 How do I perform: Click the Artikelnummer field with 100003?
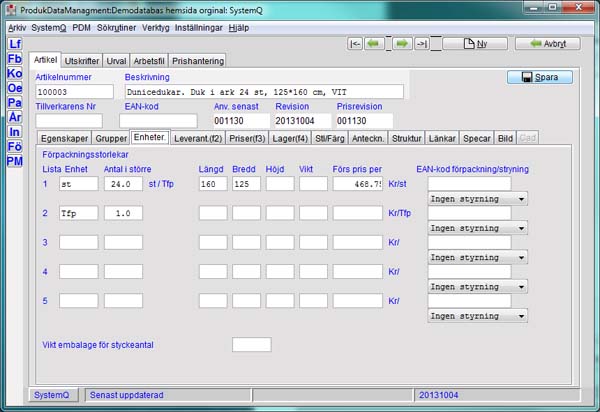(x=75, y=92)
